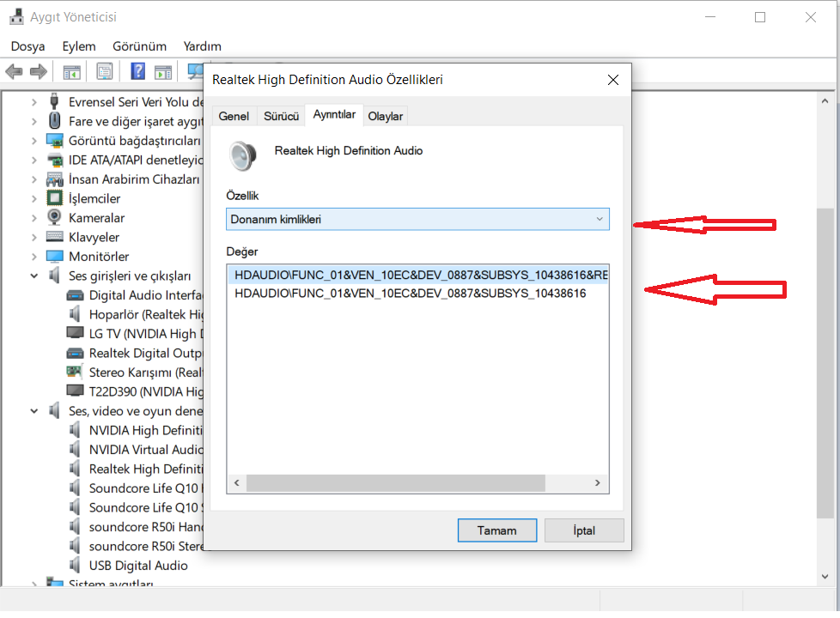Select hardware ID ending SUBSYS_10438616
840x618 pixels.
tap(411, 293)
